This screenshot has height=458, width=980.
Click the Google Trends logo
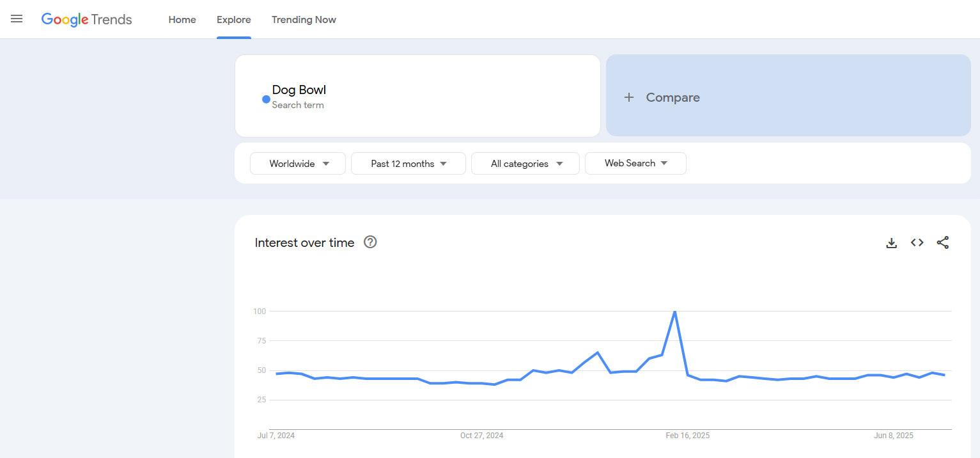click(87, 20)
